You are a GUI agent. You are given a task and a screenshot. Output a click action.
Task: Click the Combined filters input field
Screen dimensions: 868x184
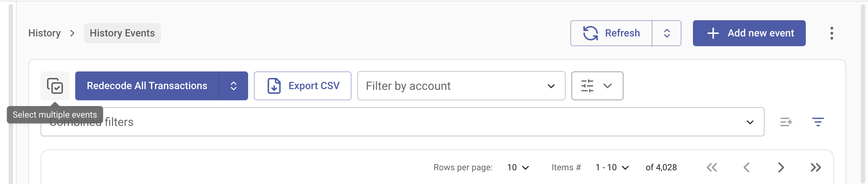point(362,122)
